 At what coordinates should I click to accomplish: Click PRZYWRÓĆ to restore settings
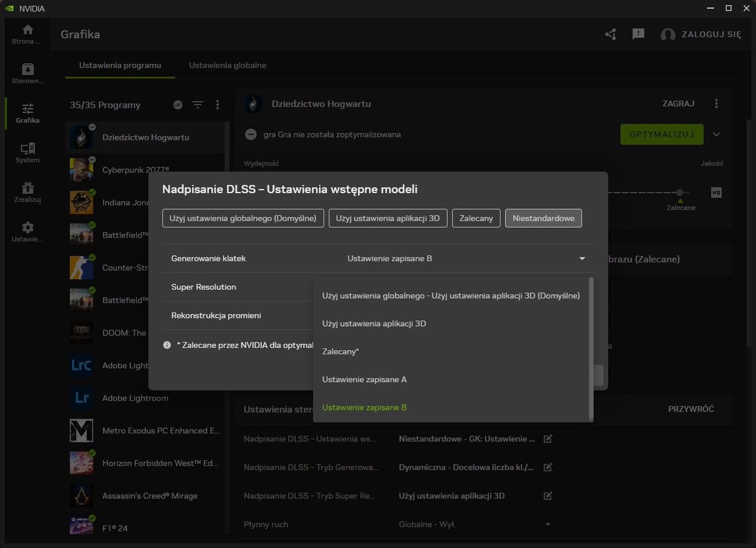pyautogui.click(x=691, y=409)
